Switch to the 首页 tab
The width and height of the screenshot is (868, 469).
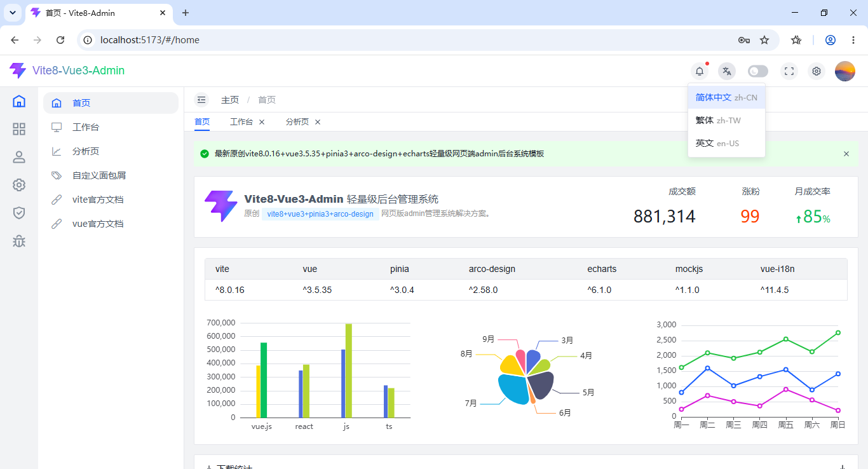202,122
